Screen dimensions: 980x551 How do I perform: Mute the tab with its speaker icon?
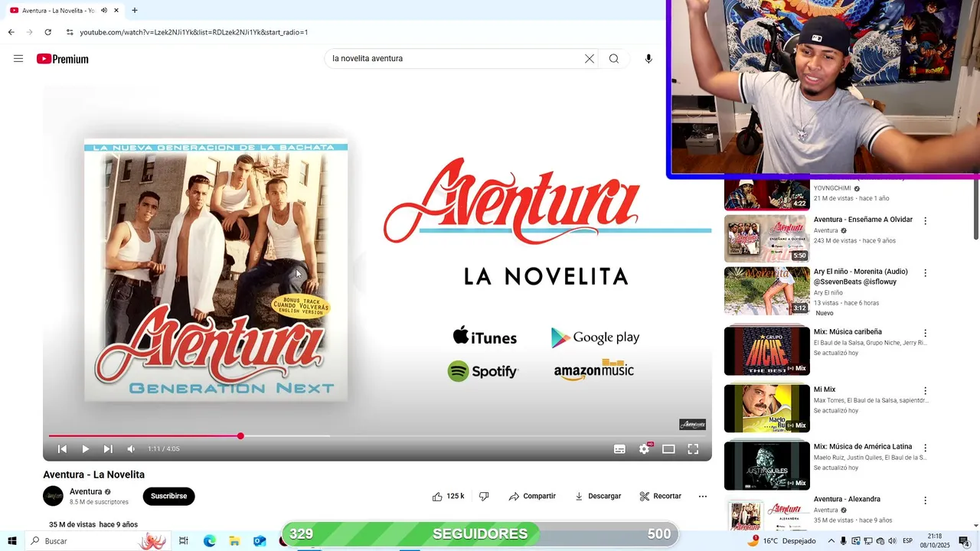tap(104, 11)
